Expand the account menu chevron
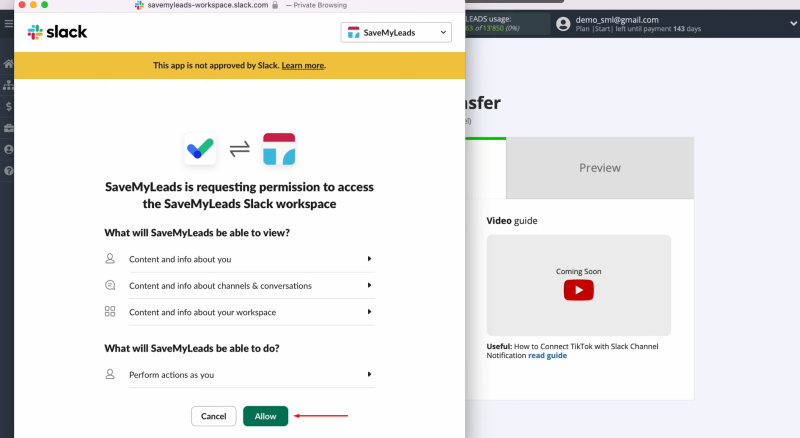The width and height of the screenshot is (800, 438). click(793, 23)
